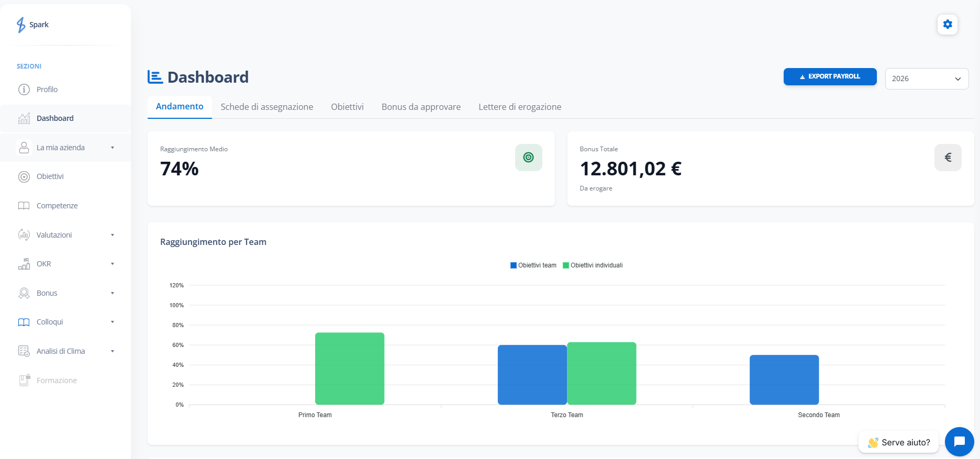Screen dimensions: 980x459
Task: Open the Lettere di erogazione tab
Action: (520, 107)
